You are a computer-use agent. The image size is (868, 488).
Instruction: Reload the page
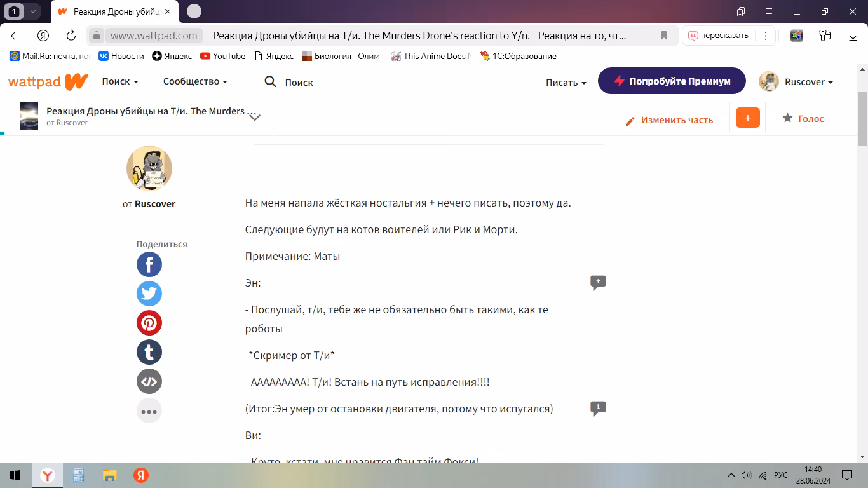coord(71,36)
